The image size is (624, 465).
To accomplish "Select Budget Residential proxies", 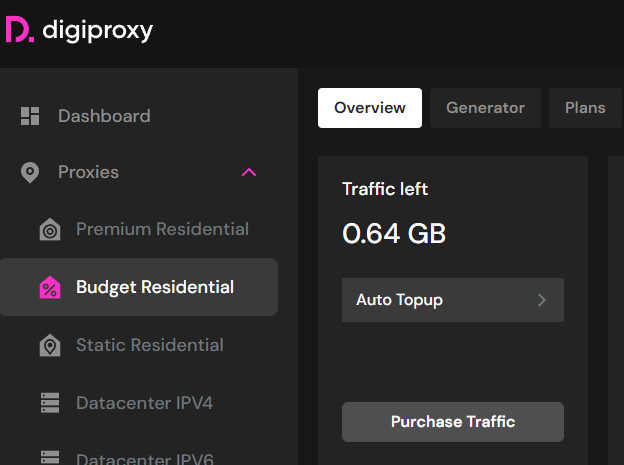I will point(139,287).
